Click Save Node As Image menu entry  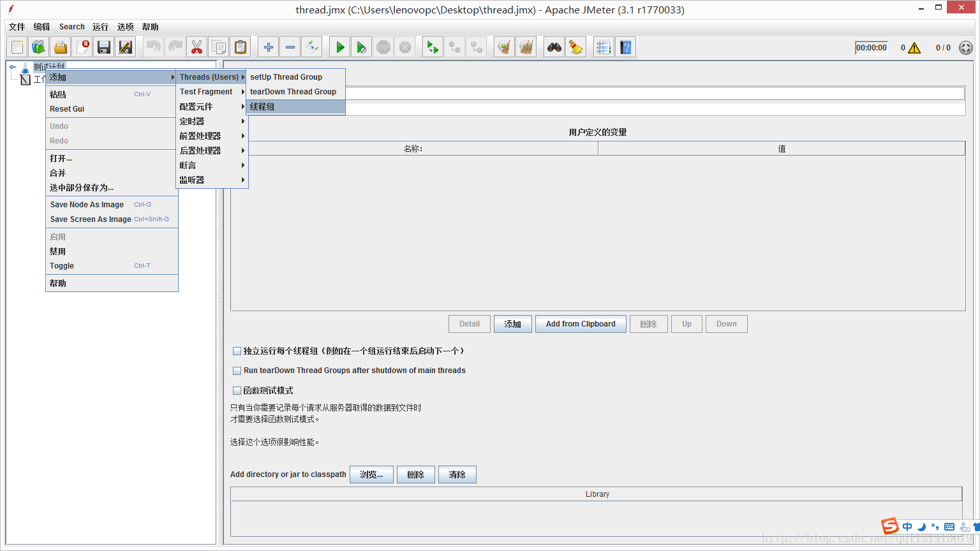[x=112, y=205]
